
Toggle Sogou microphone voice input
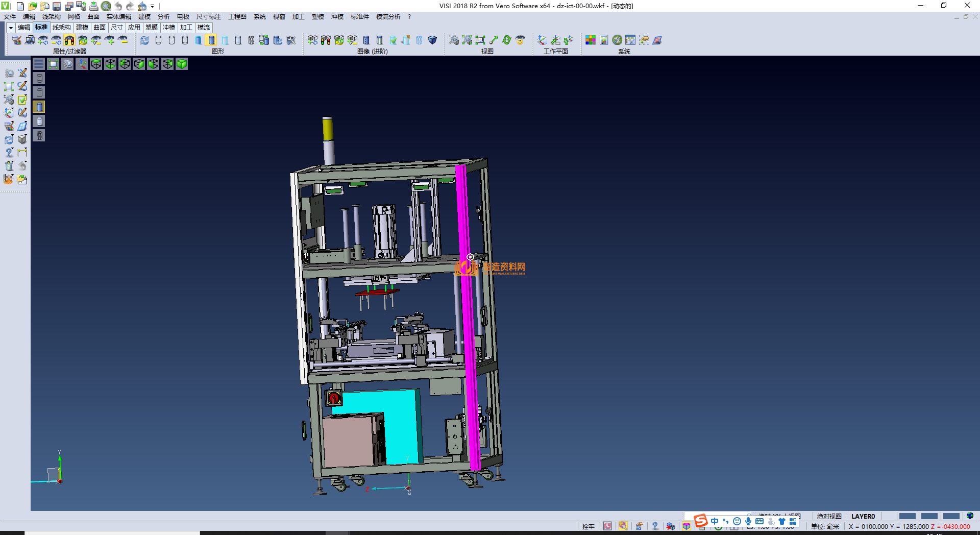click(x=748, y=521)
